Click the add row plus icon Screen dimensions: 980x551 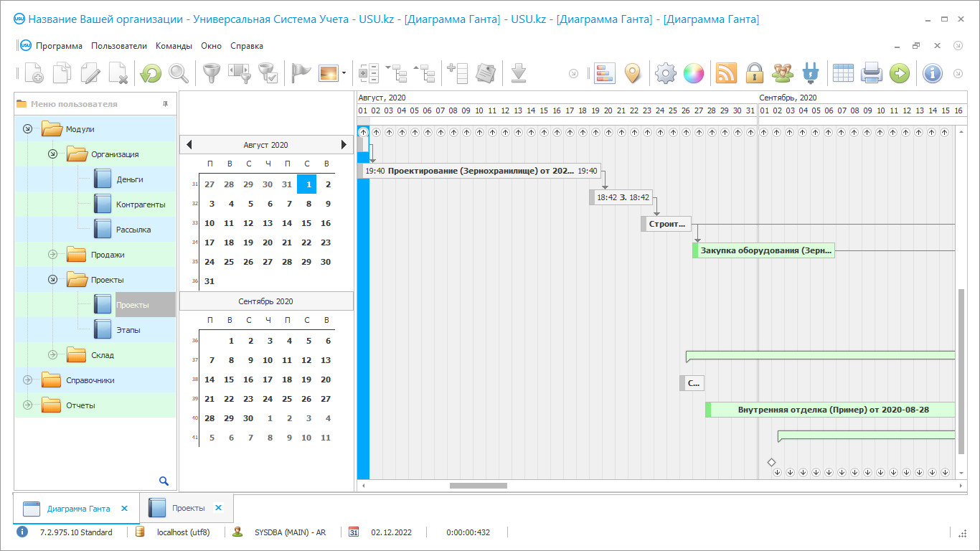457,72
